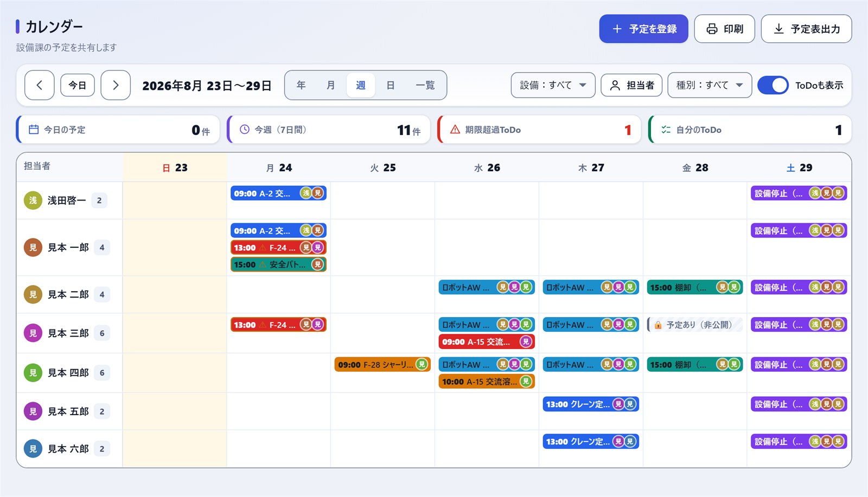Open 浅田啓一's 09:00 A-2 event
Viewport: 868px width, 497px height.
click(x=278, y=193)
